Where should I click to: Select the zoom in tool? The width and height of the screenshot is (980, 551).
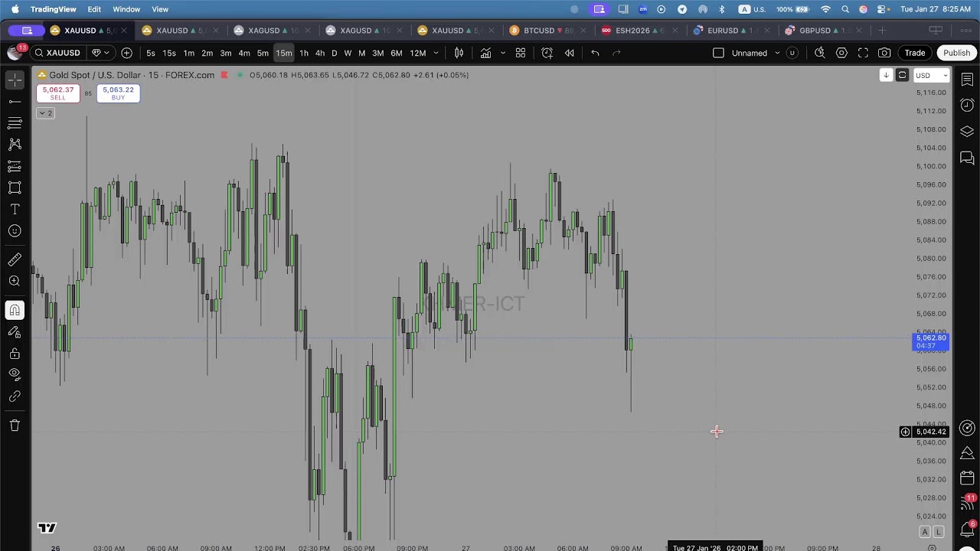15,281
